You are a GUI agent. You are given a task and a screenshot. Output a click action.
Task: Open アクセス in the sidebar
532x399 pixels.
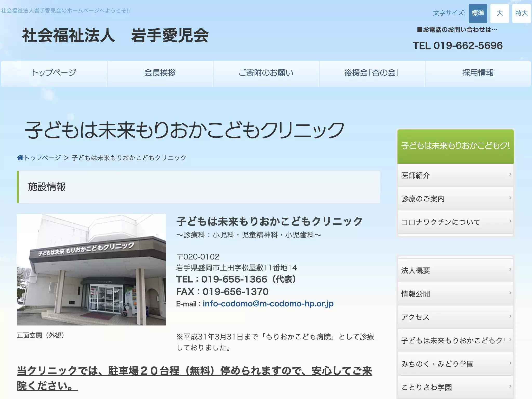456,317
